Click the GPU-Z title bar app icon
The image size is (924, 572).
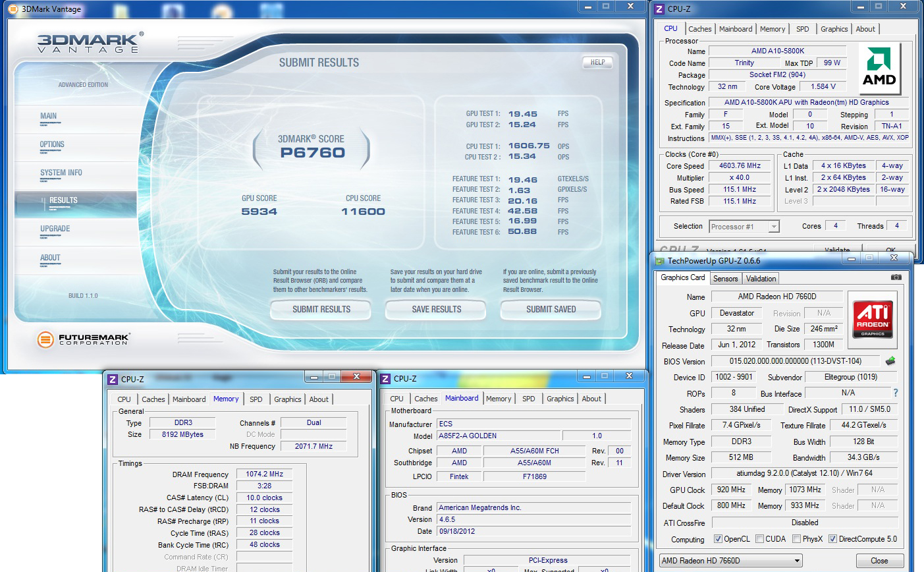point(659,261)
